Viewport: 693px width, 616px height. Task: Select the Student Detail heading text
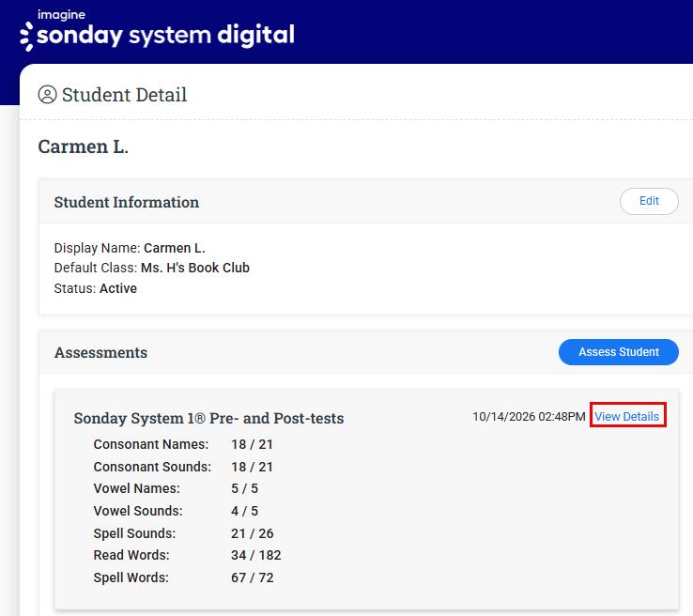coord(124,95)
